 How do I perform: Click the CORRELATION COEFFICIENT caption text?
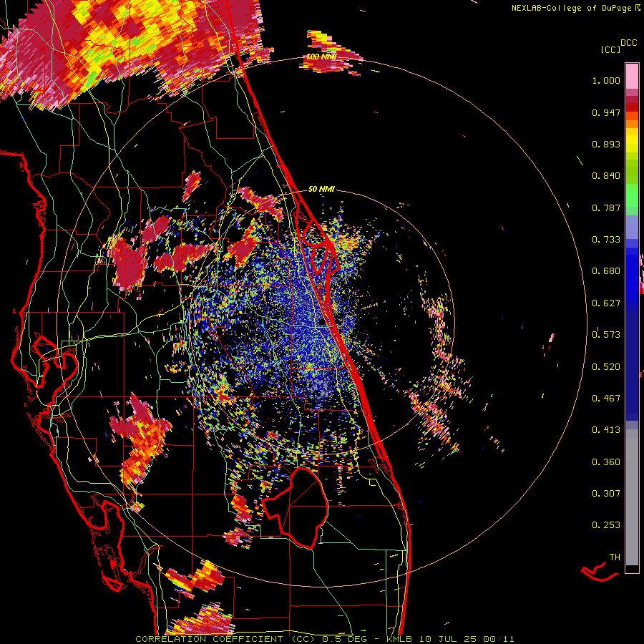[209, 639]
